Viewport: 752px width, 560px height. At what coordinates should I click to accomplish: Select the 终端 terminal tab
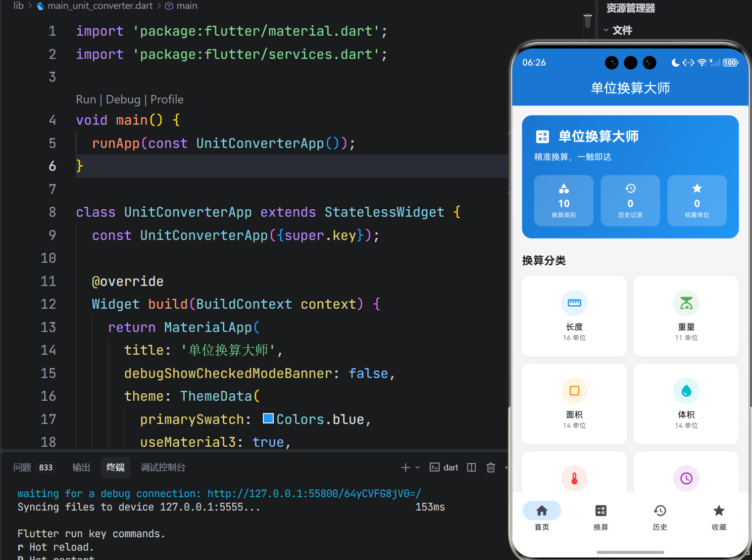tap(115, 467)
